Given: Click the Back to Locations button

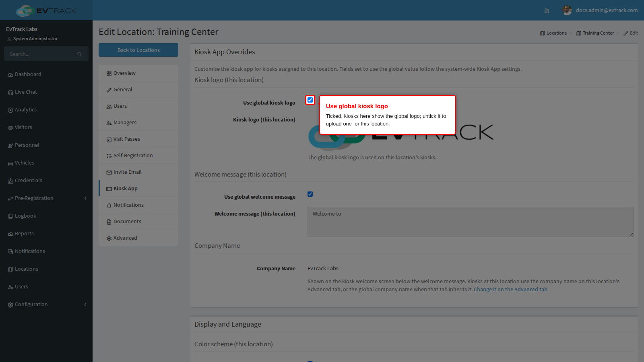Looking at the screenshot, I should coord(138,50).
